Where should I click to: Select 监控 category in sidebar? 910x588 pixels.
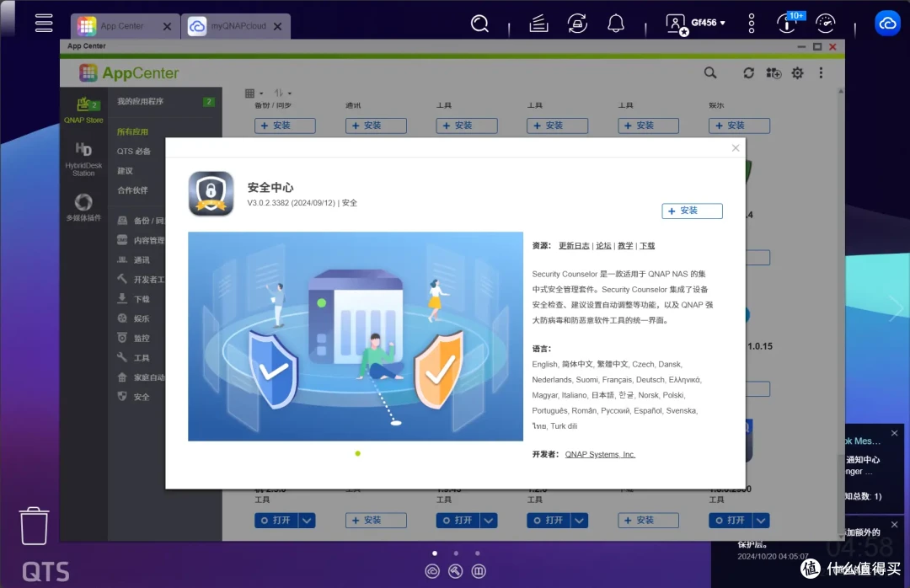tap(134, 338)
